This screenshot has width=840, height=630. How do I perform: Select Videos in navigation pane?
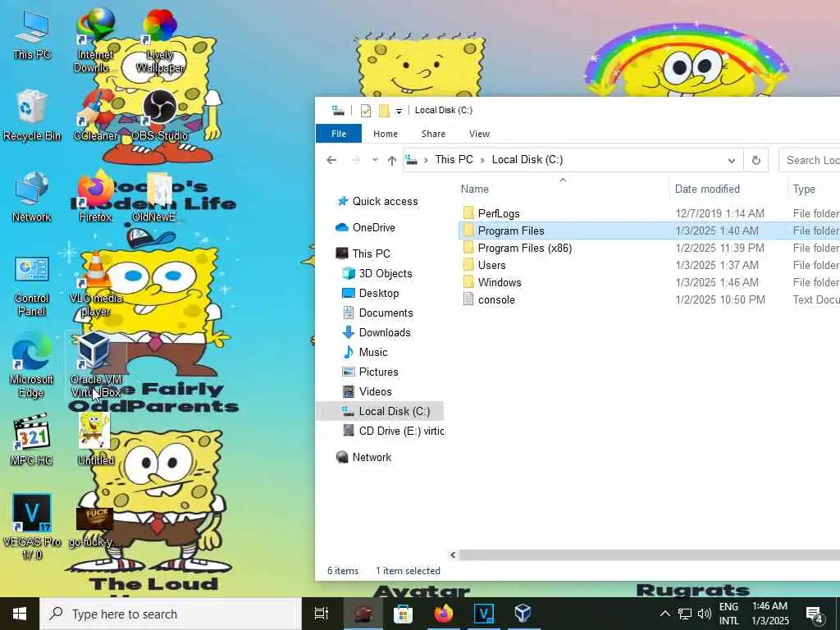tap(367, 391)
